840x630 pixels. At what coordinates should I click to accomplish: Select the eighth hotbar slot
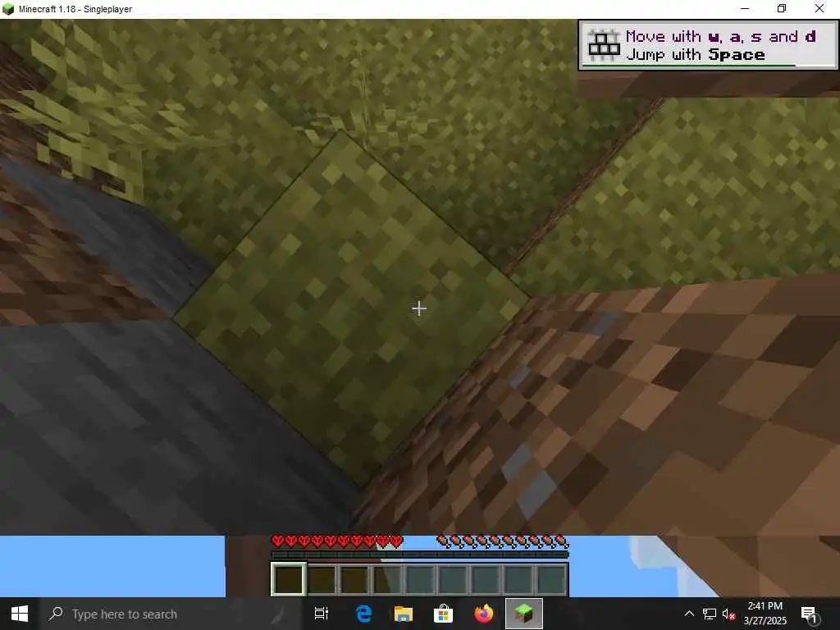518,579
